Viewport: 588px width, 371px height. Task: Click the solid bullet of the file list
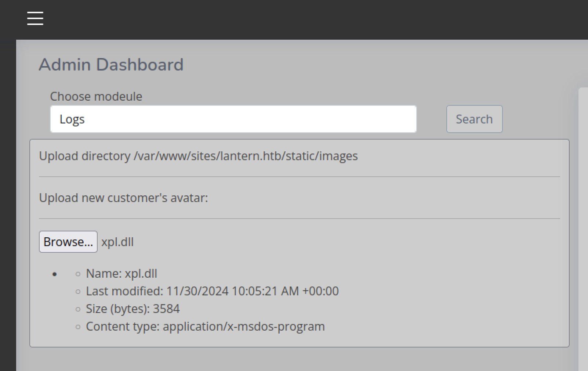(x=55, y=274)
